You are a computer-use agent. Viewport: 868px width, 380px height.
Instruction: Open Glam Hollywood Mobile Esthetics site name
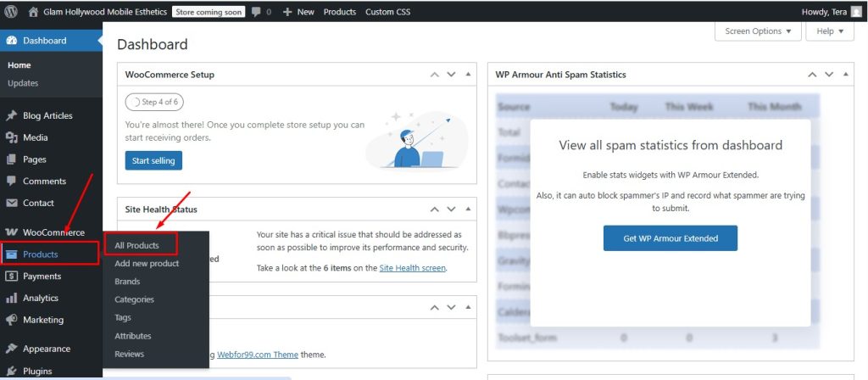(105, 12)
